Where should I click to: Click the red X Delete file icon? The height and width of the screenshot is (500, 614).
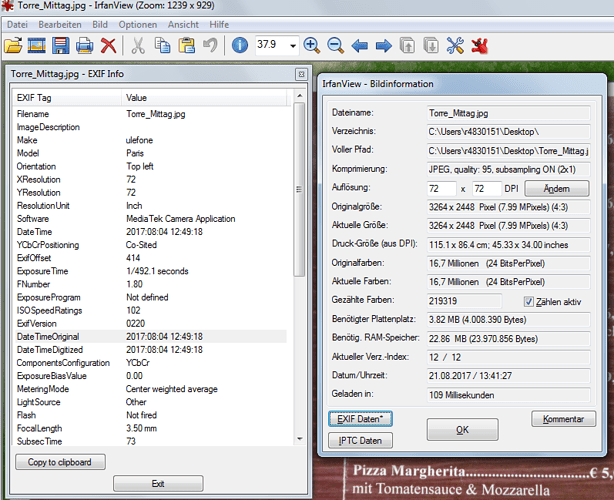pos(108,46)
